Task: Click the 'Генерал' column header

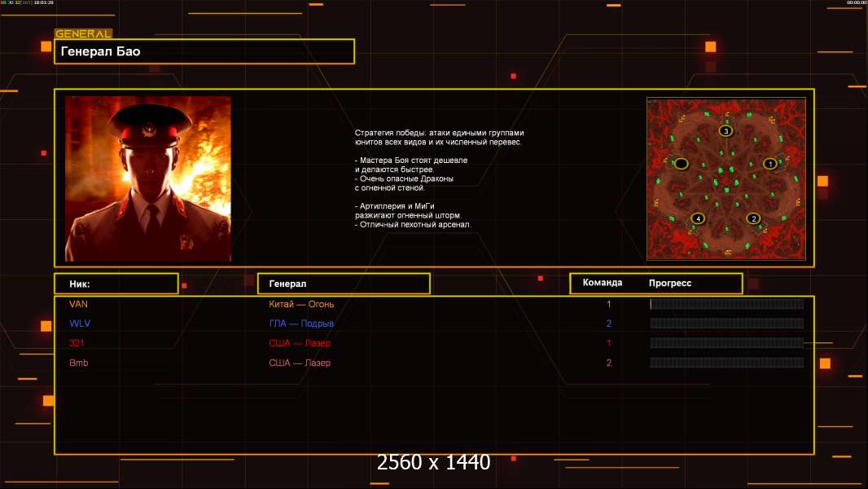Action: 344,284
